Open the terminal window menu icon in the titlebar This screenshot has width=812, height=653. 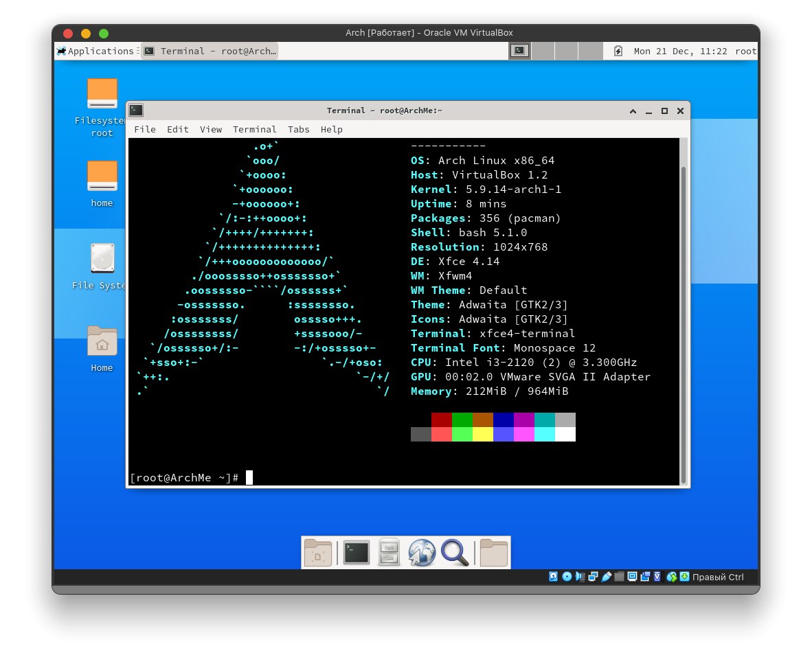pyautogui.click(x=136, y=111)
